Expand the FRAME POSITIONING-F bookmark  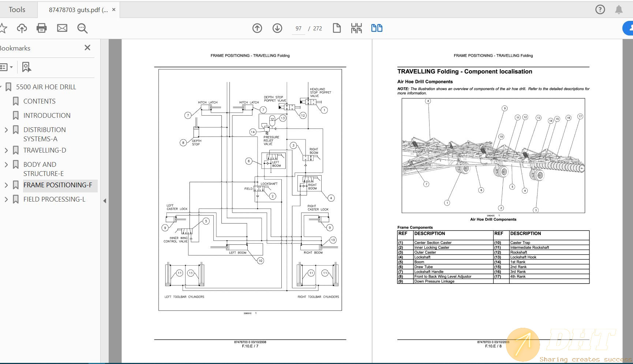coord(6,185)
